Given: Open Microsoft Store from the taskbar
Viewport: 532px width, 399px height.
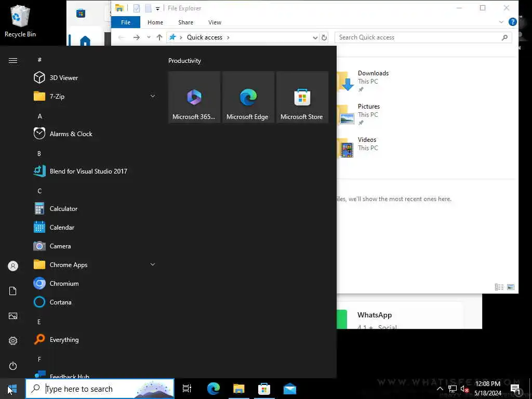Looking at the screenshot, I should 264,389.
